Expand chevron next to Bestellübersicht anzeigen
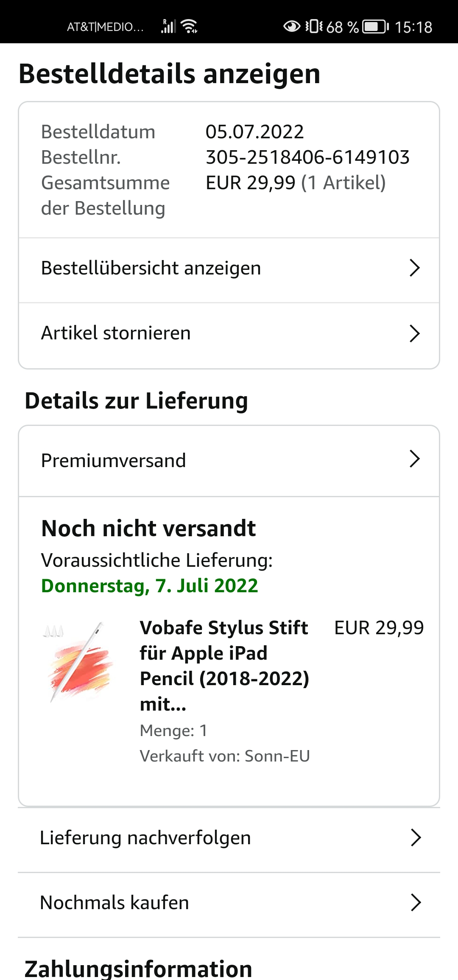The width and height of the screenshot is (458, 980). [x=414, y=268]
